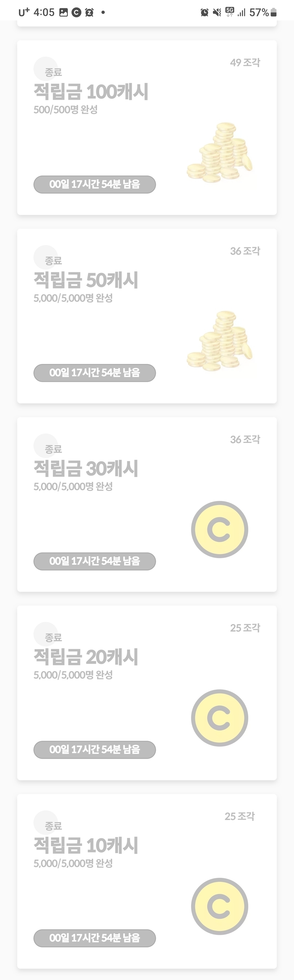Tap the gold coin stack on 100캐시 card
Screen dimensions: 294x980
(x=220, y=153)
